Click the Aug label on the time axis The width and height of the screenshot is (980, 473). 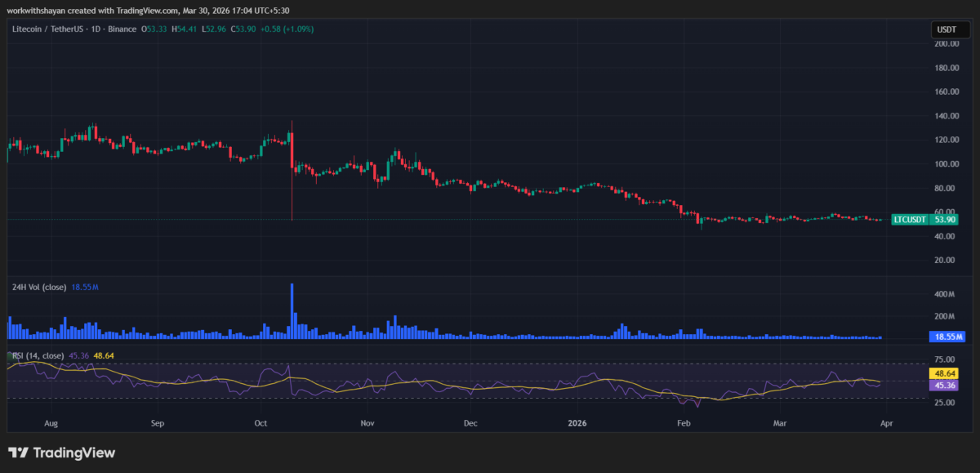(x=51, y=423)
